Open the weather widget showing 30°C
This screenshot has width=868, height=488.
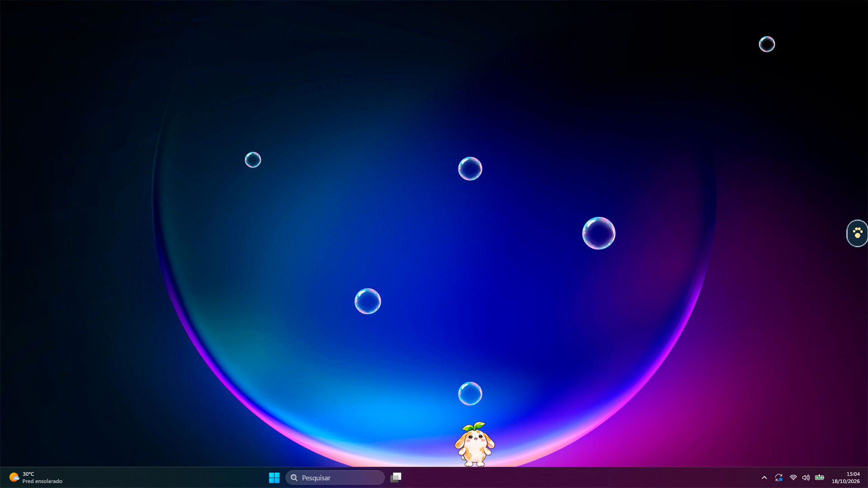coord(36,478)
